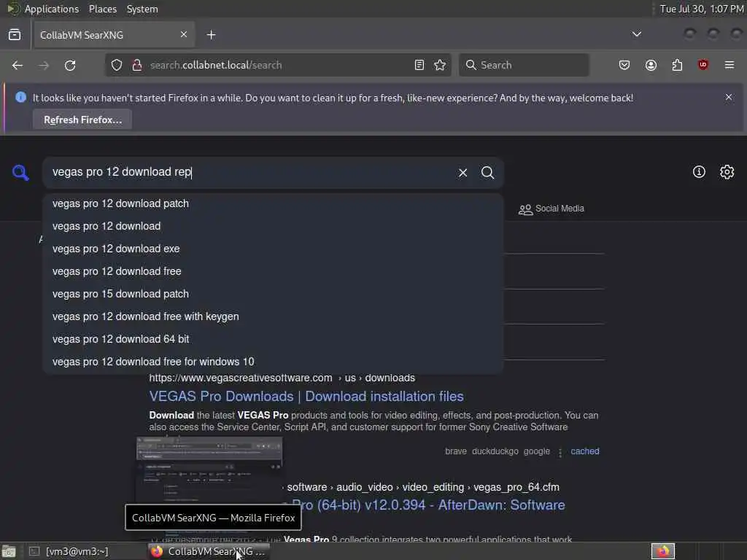Click the Firefox Search box in the toolbar

pos(524,65)
